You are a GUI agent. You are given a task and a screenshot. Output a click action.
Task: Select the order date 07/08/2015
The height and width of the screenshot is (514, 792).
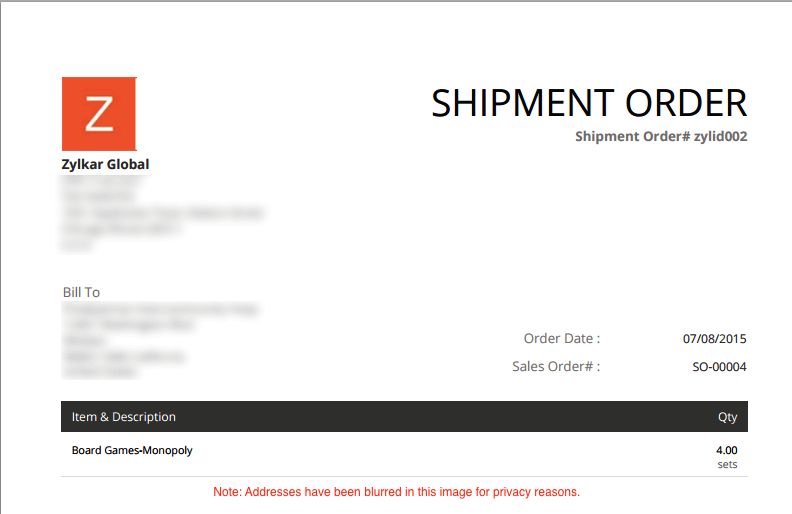coord(715,338)
